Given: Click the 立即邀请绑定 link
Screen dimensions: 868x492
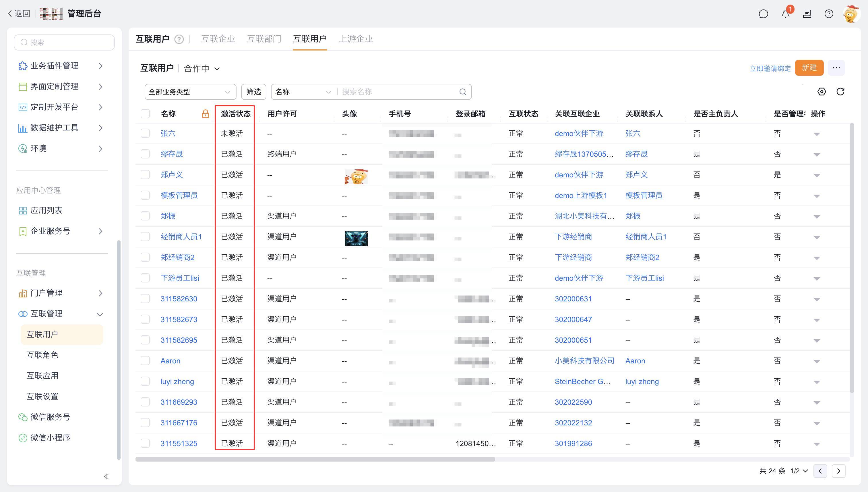Looking at the screenshot, I should click(x=770, y=69).
